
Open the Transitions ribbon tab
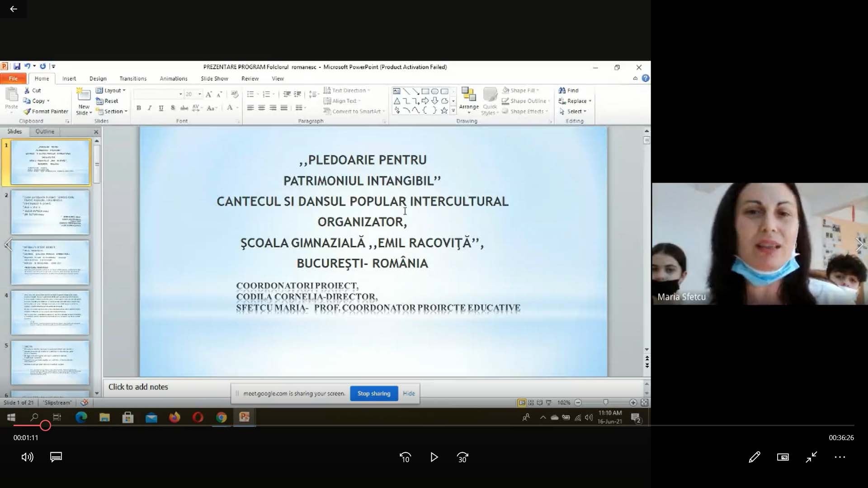[x=133, y=79]
